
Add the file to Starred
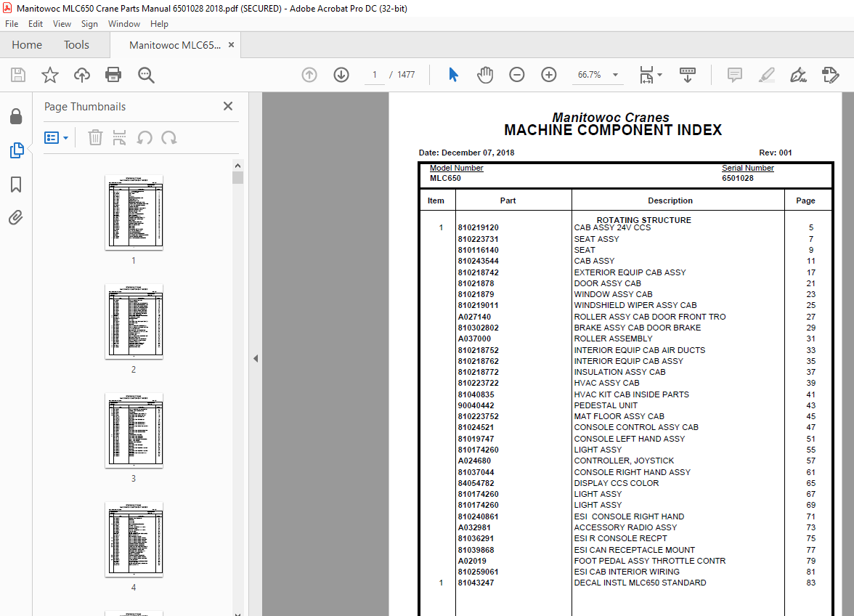click(x=50, y=75)
